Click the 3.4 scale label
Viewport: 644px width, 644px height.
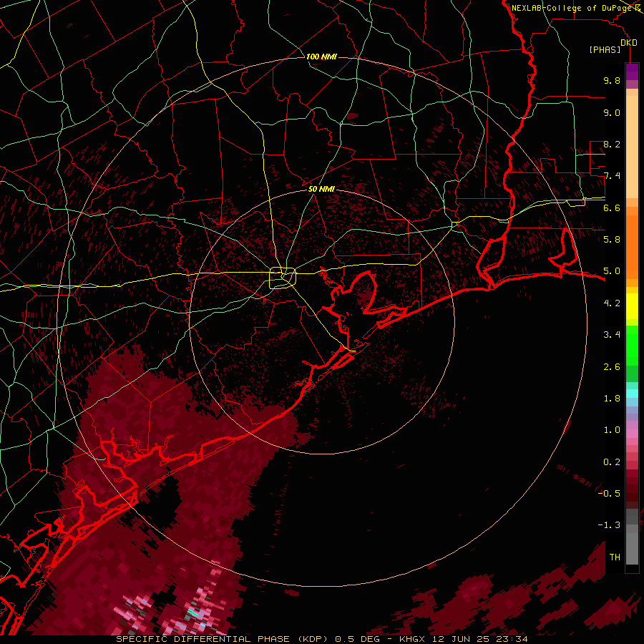click(612, 335)
